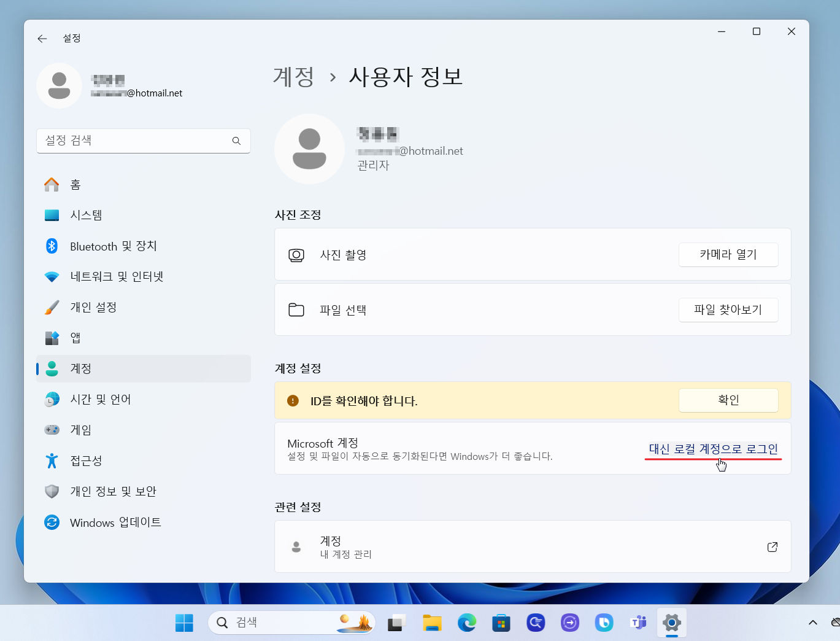Click the 접근성 accessibility icon
The height and width of the screenshot is (641, 840).
(x=52, y=460)
